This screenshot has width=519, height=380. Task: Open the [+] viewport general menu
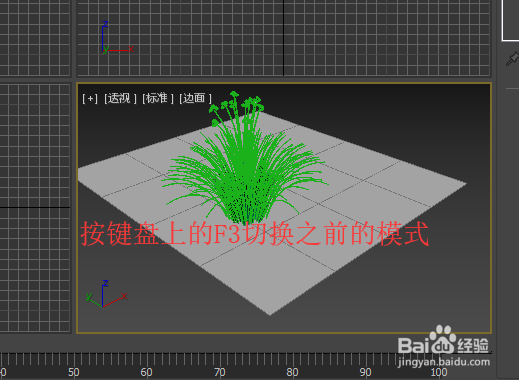(90, 98)
